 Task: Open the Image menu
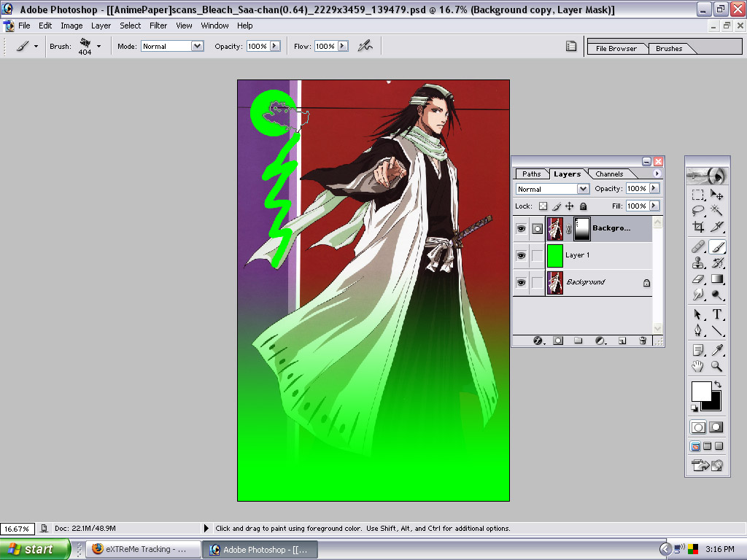(71, 26)
